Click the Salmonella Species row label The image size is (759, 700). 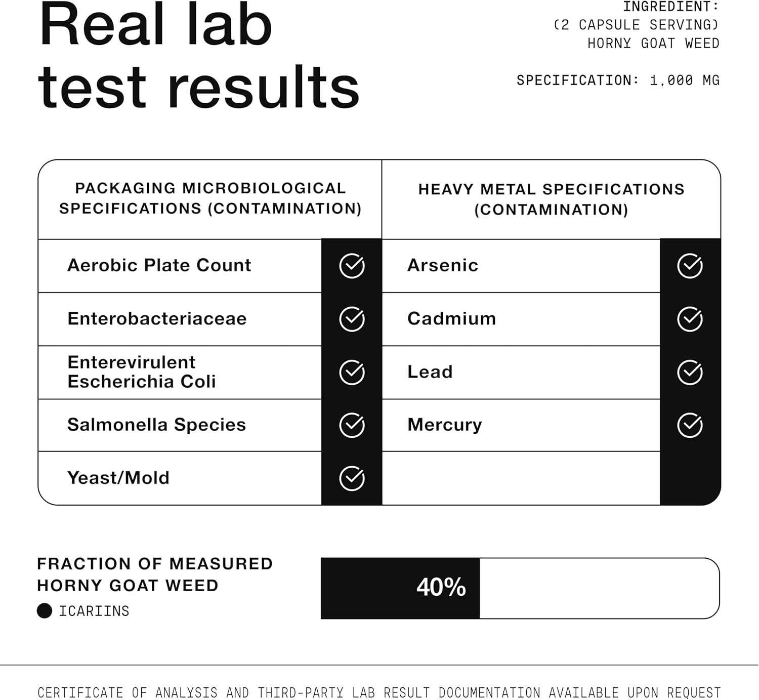156,425
